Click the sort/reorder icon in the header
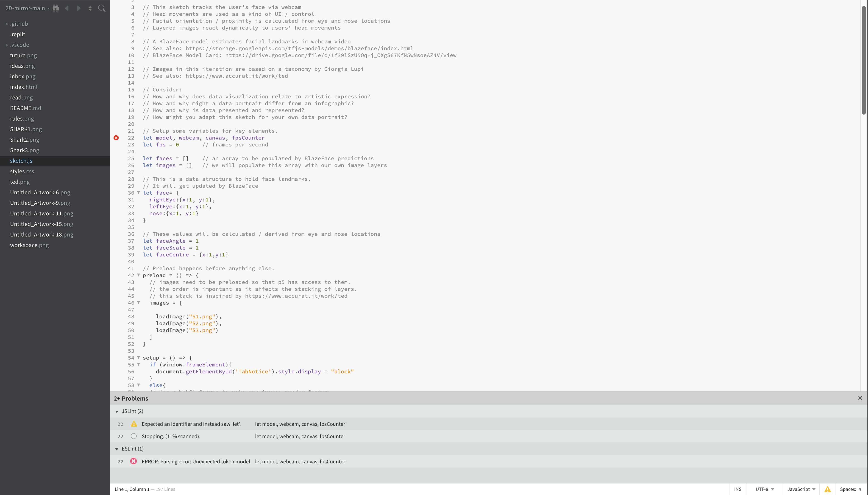Viewport: 868px width, 495px height. point(90,8)
